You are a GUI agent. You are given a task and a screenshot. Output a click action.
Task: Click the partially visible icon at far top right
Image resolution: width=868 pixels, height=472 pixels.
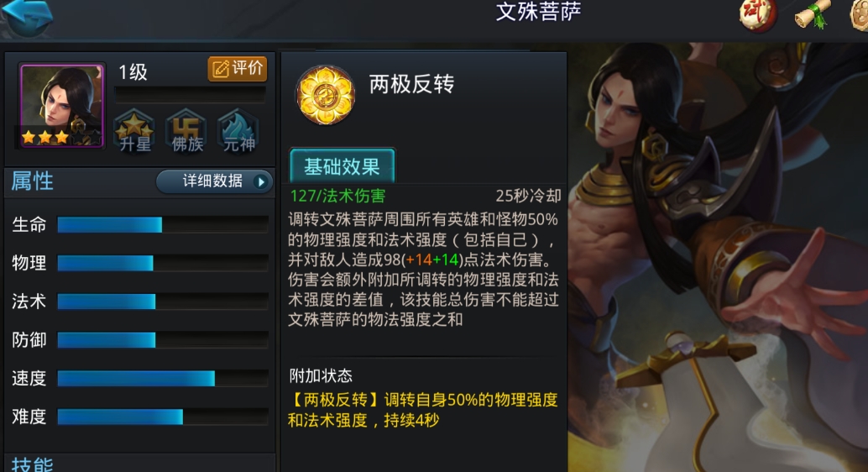tap(859, 15)
